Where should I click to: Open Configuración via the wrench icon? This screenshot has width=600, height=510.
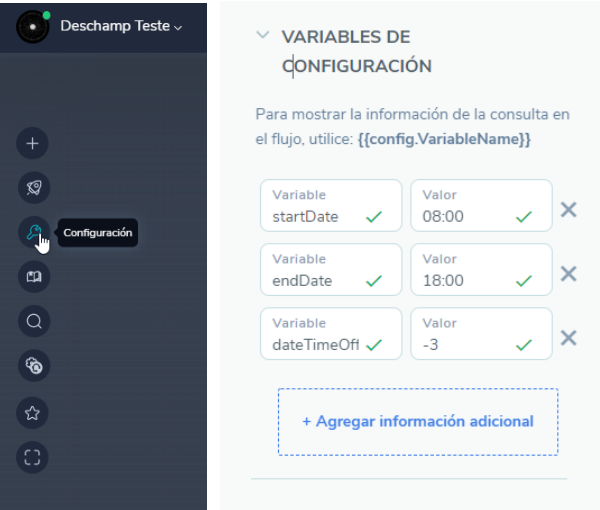tap(33, 233)
